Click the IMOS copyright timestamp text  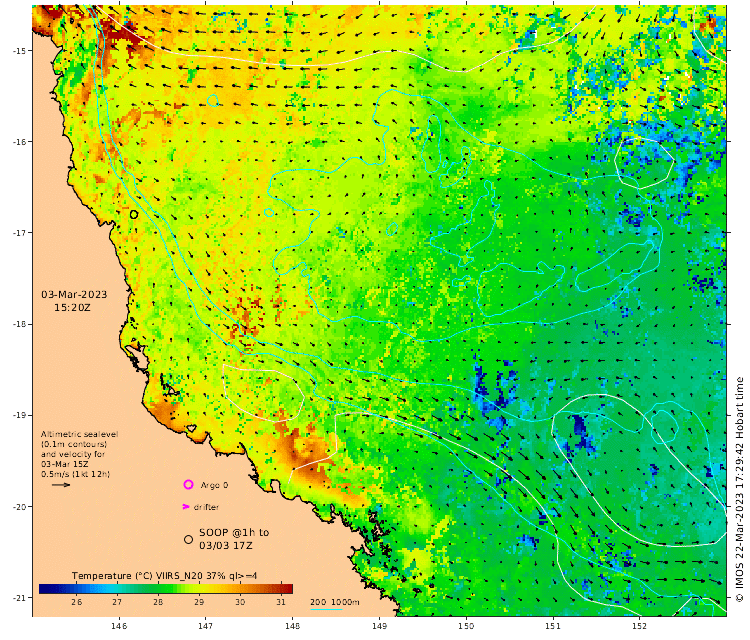coord(739,489)
